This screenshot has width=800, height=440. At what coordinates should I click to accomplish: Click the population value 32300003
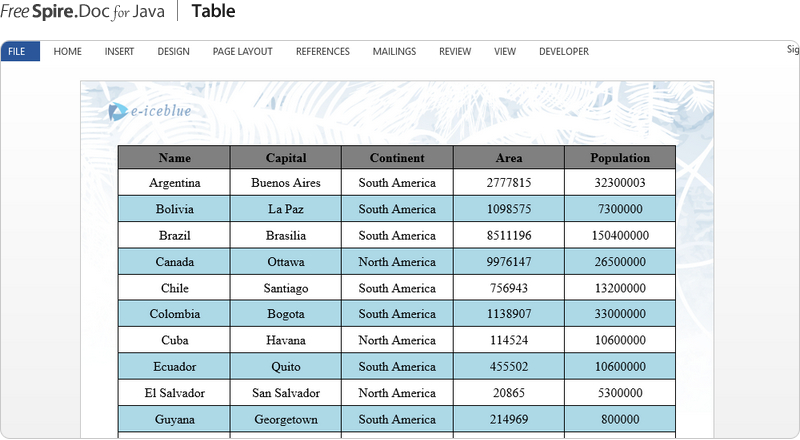coord(620,183)
